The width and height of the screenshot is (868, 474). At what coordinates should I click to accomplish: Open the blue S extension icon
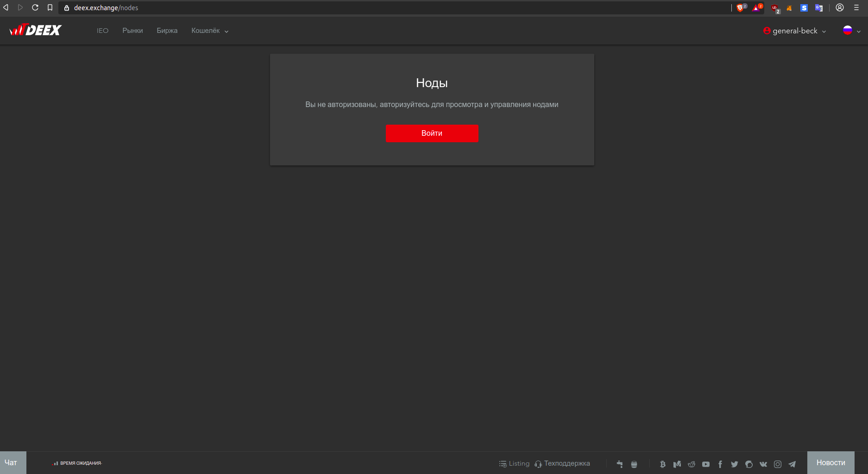[804, 8]
